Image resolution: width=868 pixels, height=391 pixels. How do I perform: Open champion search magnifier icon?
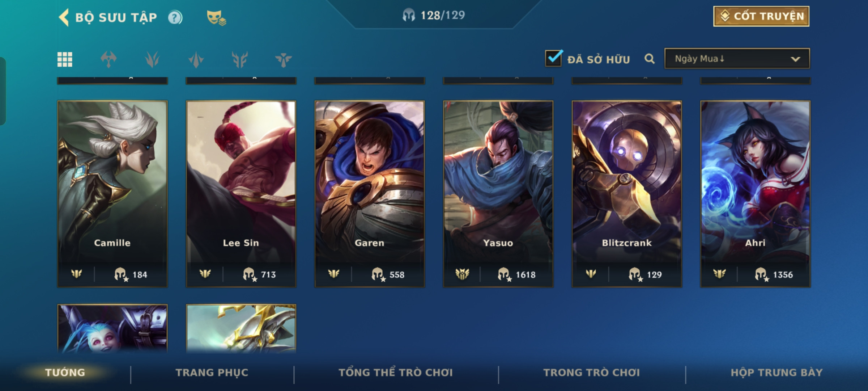[650, 59]
